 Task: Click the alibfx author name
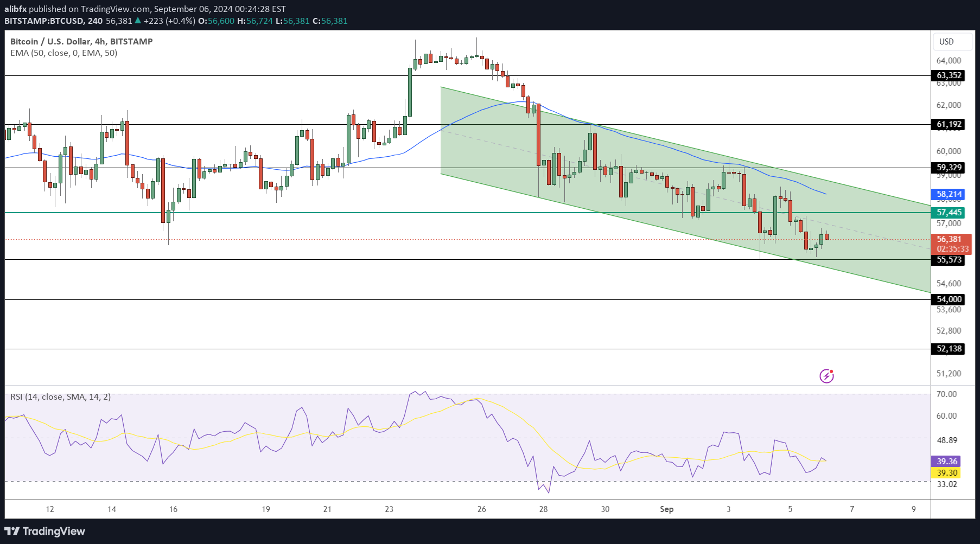point(16,9)
